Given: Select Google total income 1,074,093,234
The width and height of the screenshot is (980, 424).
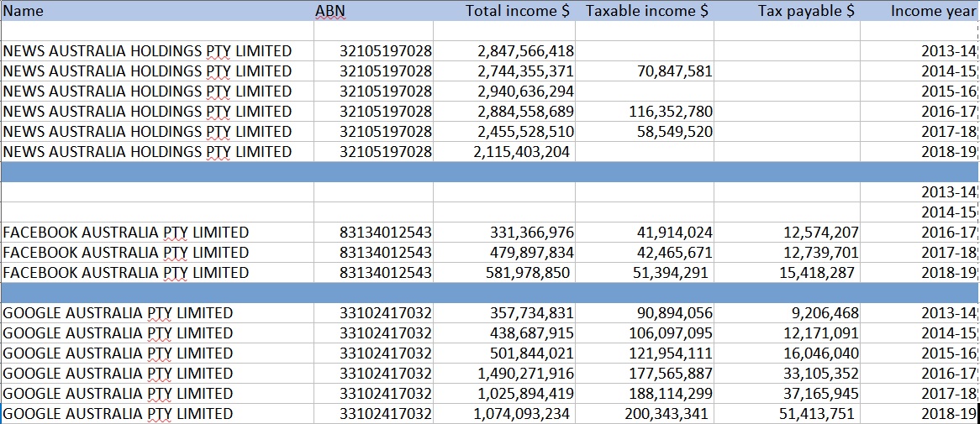Looking at the screenshot, I should (503, 413).
